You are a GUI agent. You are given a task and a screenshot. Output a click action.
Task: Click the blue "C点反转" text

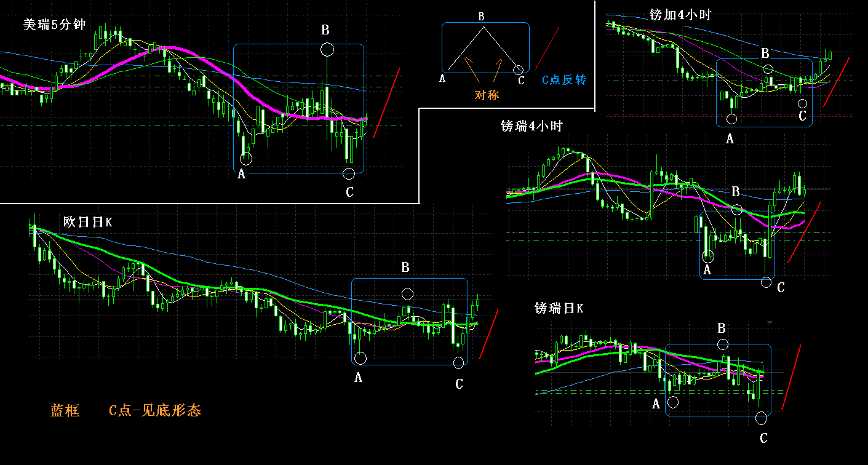tap(565, 80)
